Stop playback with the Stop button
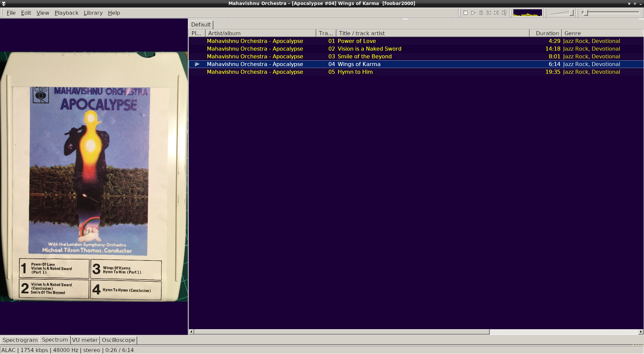This screenshot has height=354, width=644. (x=465, y=13)
